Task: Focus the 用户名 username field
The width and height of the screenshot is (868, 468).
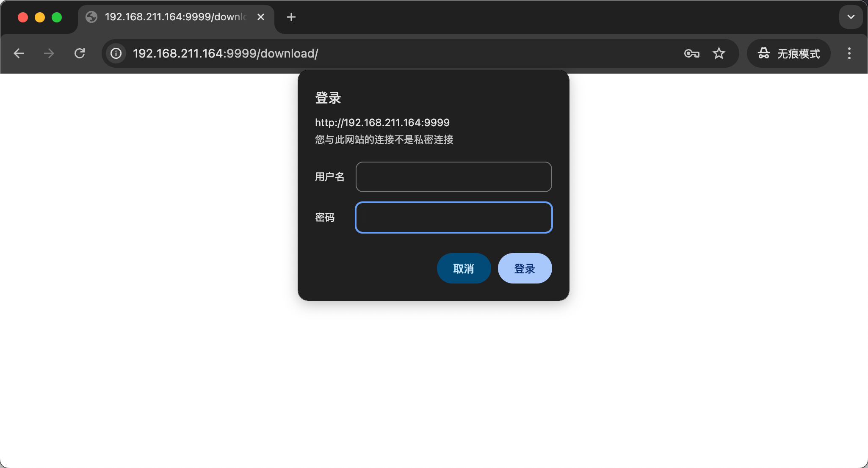Action: tap(453, 177)
